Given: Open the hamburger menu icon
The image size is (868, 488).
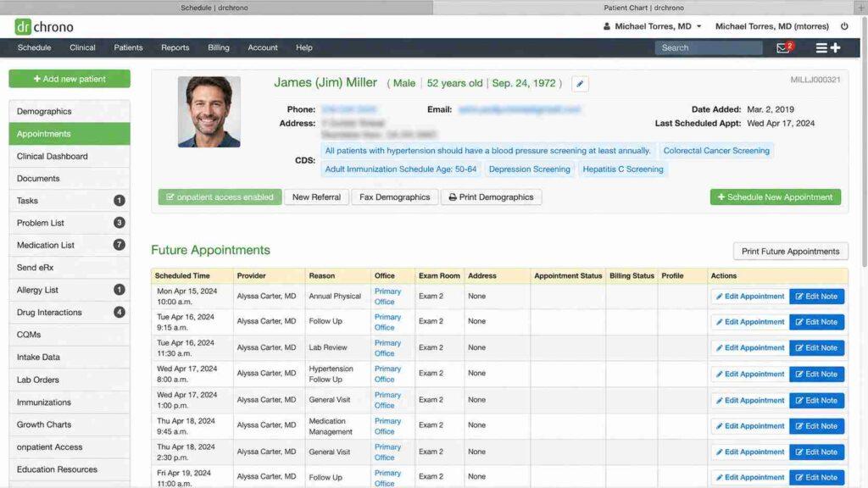Looking at the screenshot, I should point(821,48).
